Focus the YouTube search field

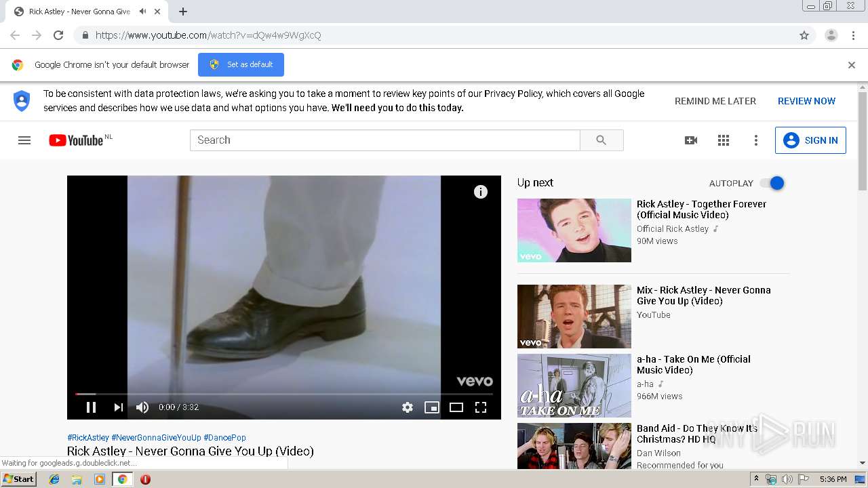coord(385,140)
